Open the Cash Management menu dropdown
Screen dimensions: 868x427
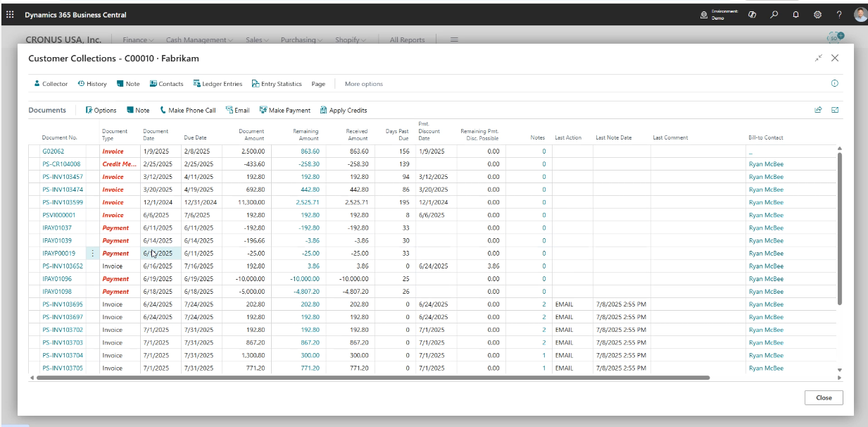click(x=199, y=40)
